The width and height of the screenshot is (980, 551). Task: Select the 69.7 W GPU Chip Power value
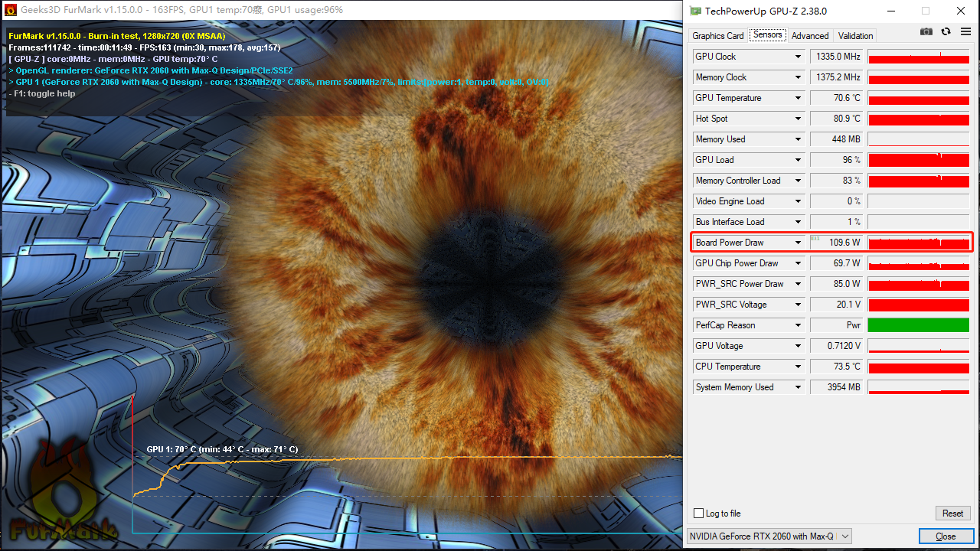[837, 263]
